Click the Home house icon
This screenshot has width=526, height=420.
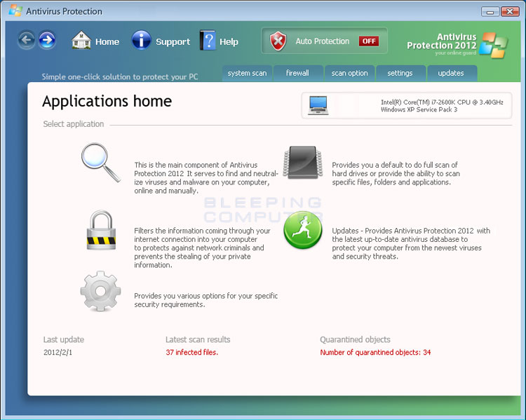(x=81, y=40)
